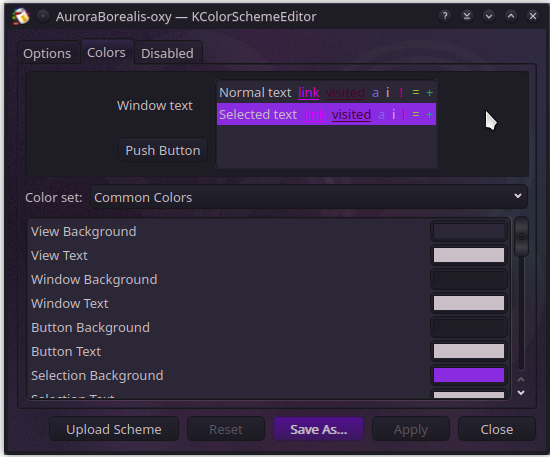The image size is (550, 457).
Task: Click the title bar help question mark icon
Action: coord(445,16)
